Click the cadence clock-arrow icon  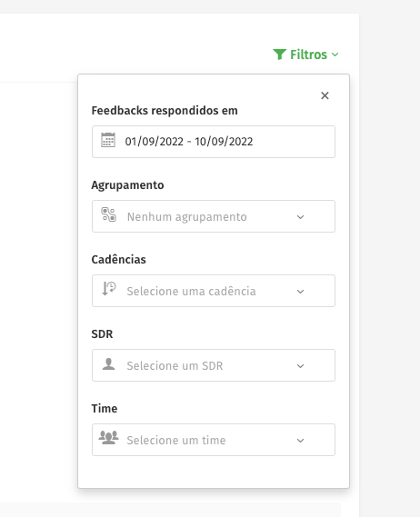(108, 289)
